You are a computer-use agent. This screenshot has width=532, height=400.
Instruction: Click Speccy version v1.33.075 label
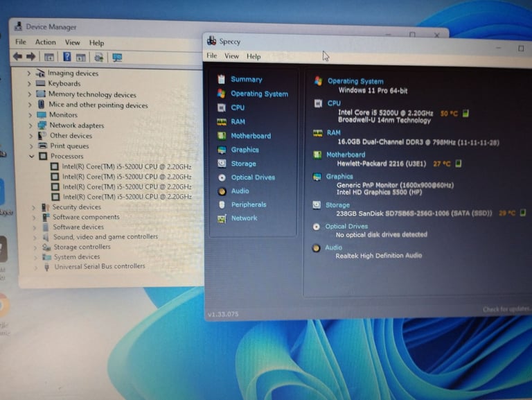pyautogui.click(x=223, y=314)
